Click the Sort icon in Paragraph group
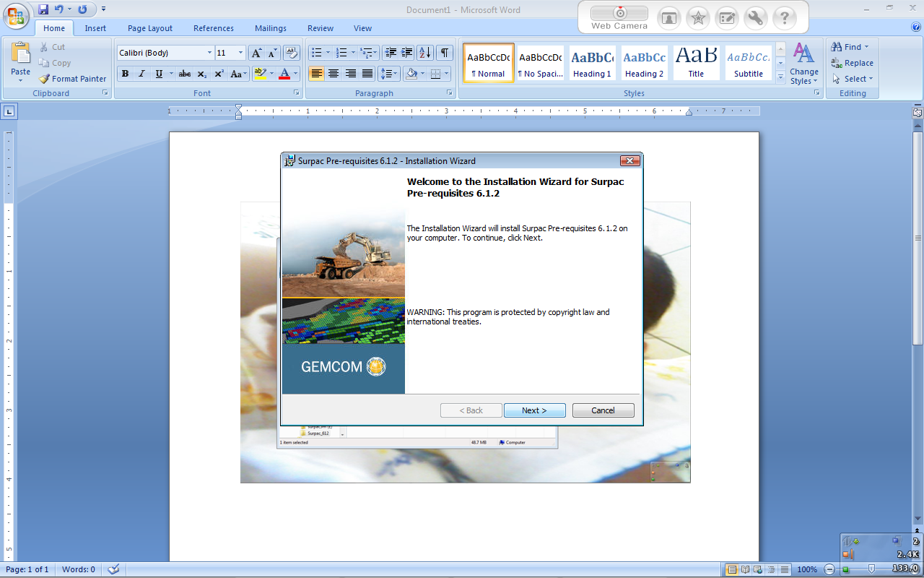This screenshot has height=578, width=924. coord(425,53)
